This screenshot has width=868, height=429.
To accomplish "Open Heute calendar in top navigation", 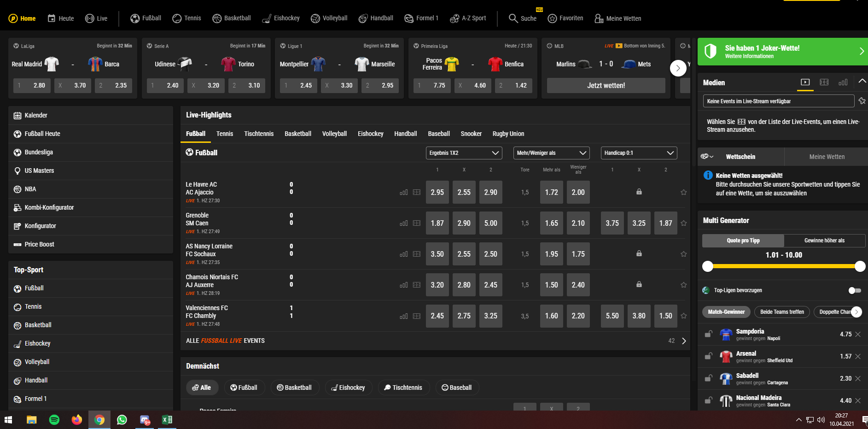I will 61,18.
